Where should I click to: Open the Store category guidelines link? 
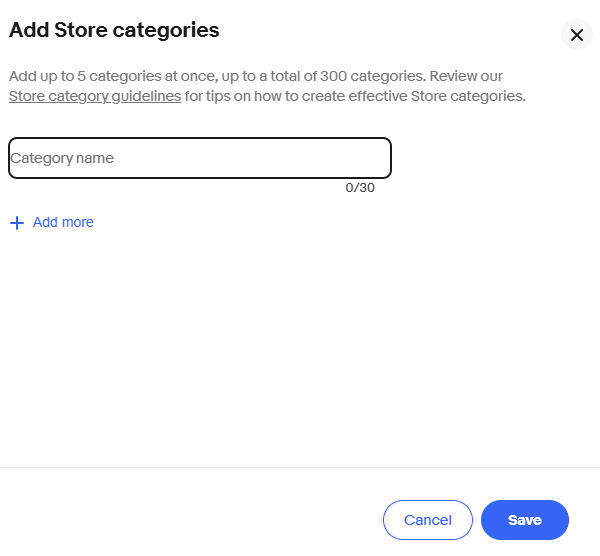(95, 97)
